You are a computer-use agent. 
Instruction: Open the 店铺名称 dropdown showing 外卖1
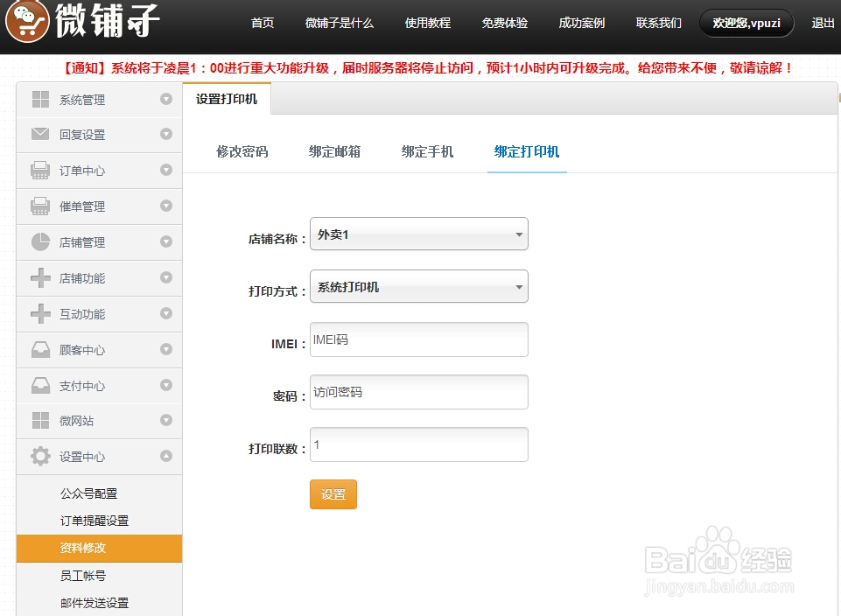[x=418, y=234]
